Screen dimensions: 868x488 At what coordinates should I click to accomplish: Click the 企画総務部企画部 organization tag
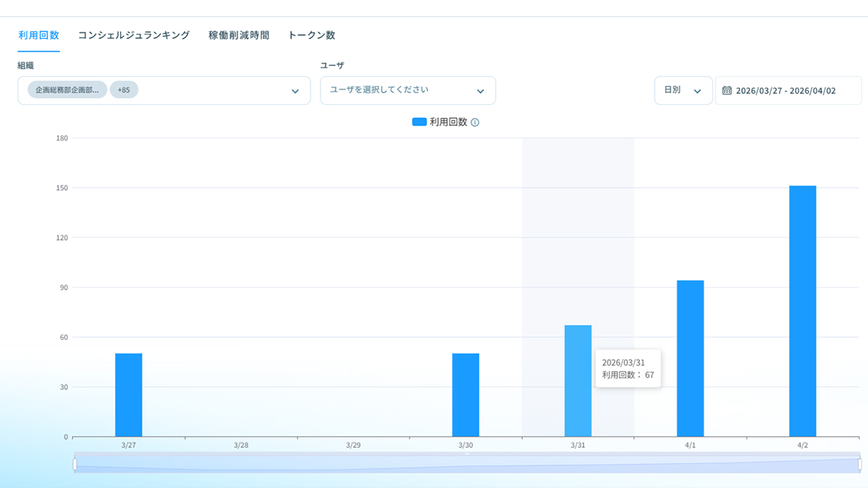tap(67, 90)
